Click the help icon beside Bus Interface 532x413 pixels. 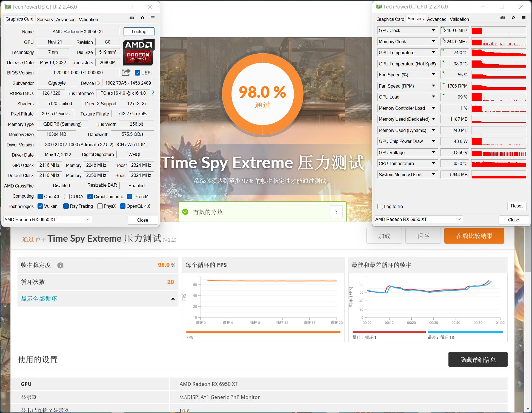pos(153,93)
